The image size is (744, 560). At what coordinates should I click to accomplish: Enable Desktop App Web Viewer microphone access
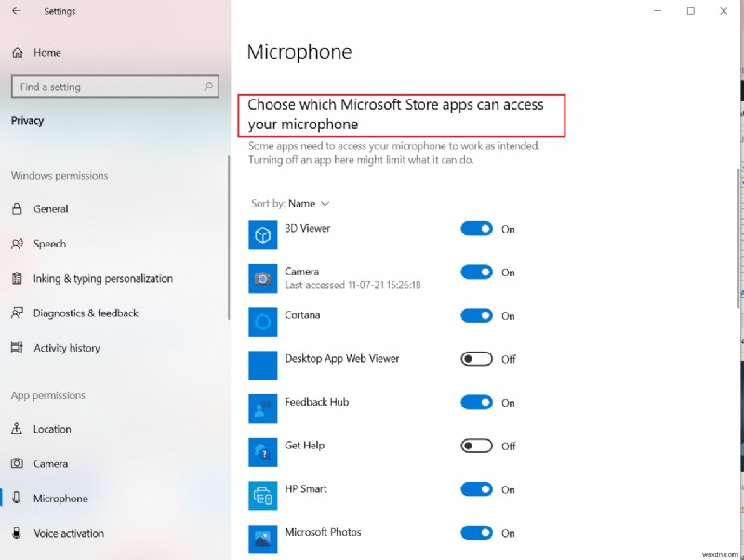pyautogui.click(x=477, y=359)
